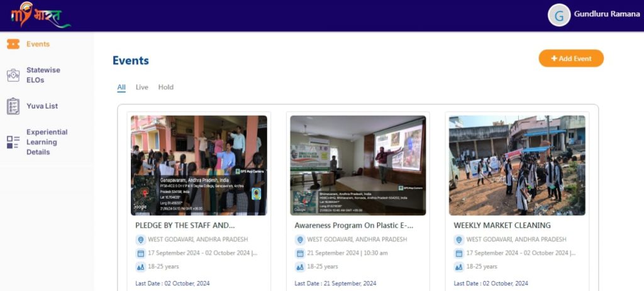Click the Events ticket icon in sidebar
Image resolution: width=644 pixels, height=291 pixels.
pos(13,44)
